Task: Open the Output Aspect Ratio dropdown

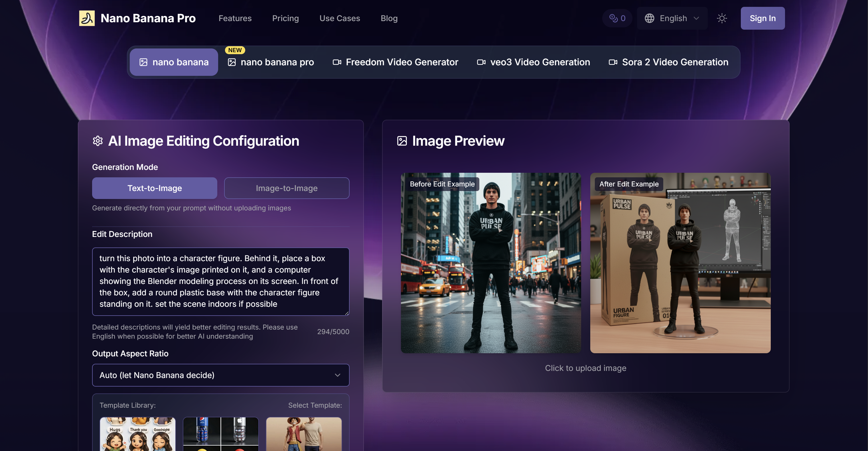Action: point(221,375)
